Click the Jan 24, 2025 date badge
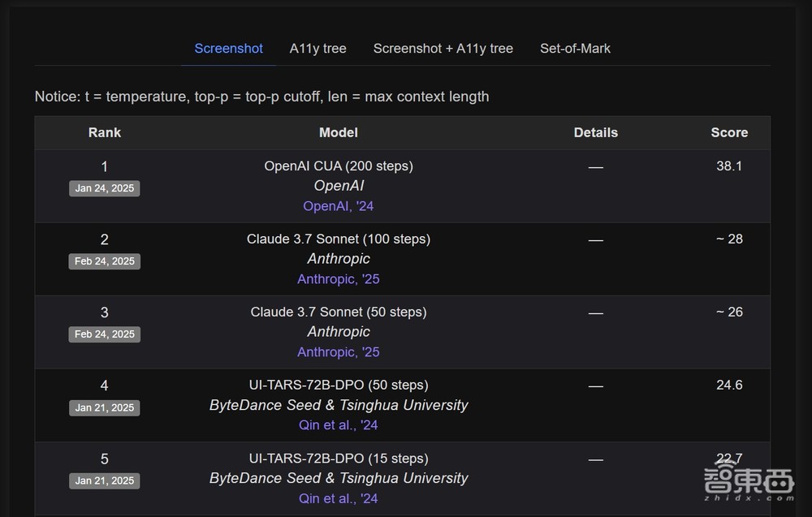 point(104,188)
